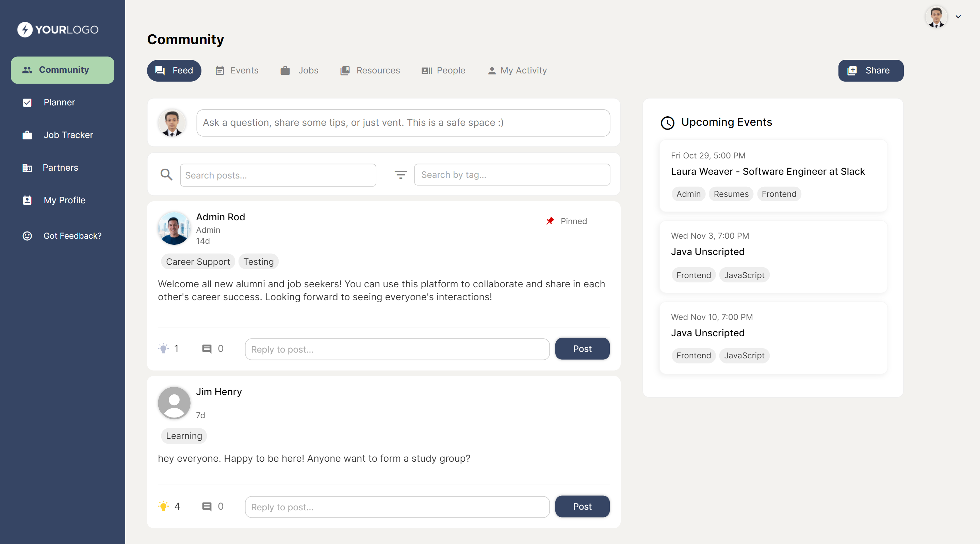The width and height of the screenshot is (980, 544).
Task: Select the Feed tab
Action: [x=174, y=70]
